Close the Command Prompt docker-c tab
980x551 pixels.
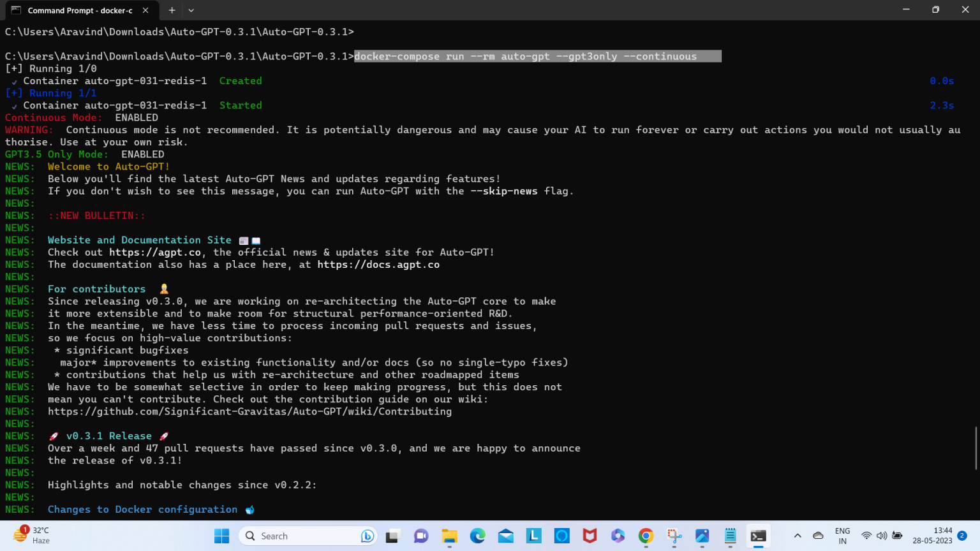(145, 10)
